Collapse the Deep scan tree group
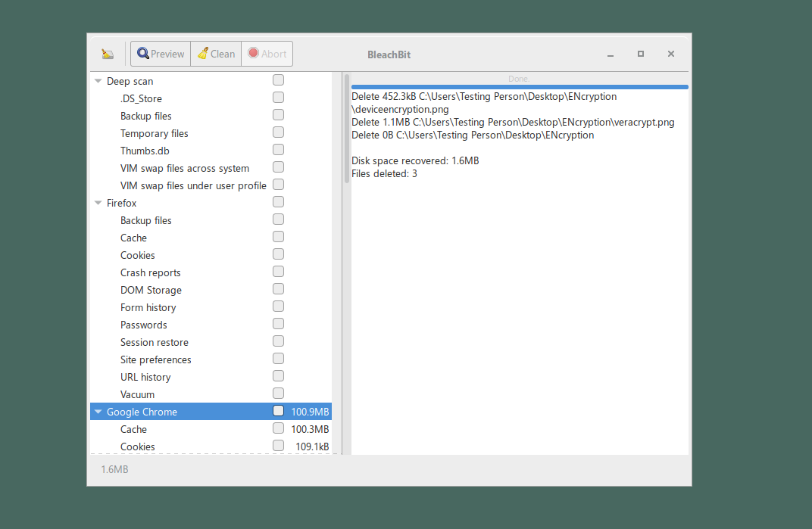The height and width of the screenshot is (529, 812). click(x=98, y=81)
